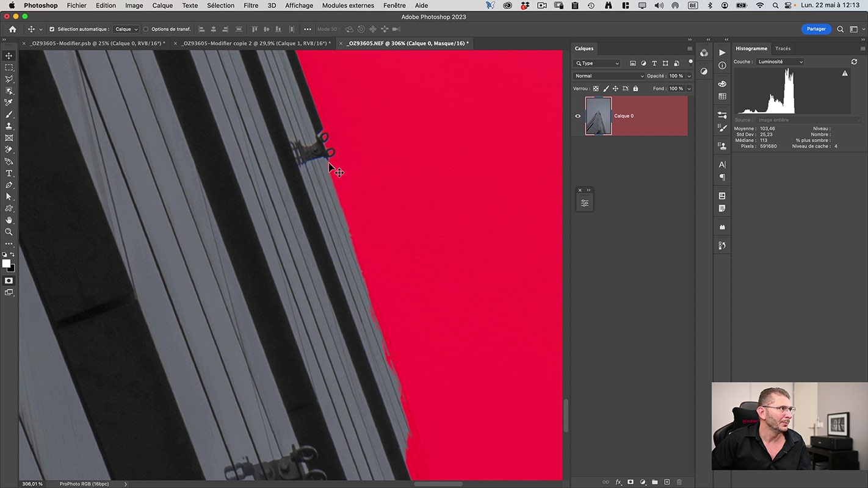Open the layer filter Type dropdown
The image size is (868, 488).
(x=597, y=63)
